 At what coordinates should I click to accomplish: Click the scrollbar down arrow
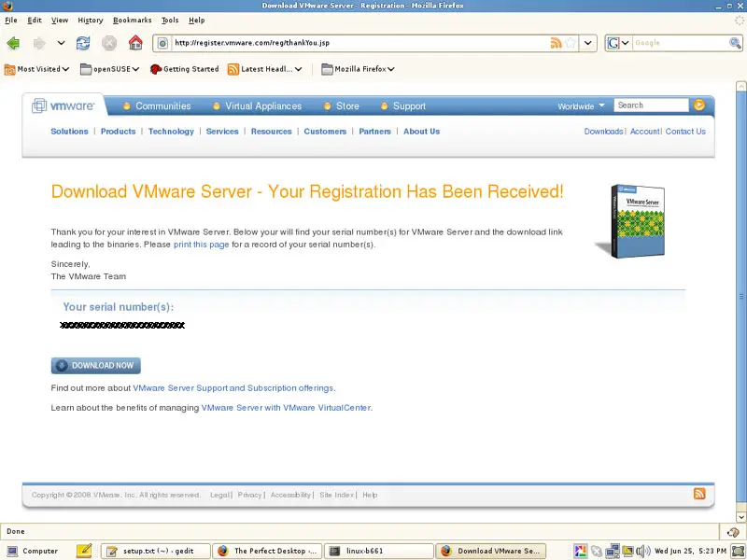(740, 517)
